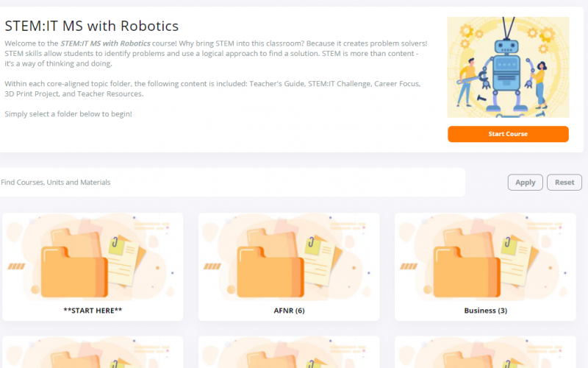This screenshot has width=588, height=368.
Task: Click the Start Course button
Action: click(508, 134)
